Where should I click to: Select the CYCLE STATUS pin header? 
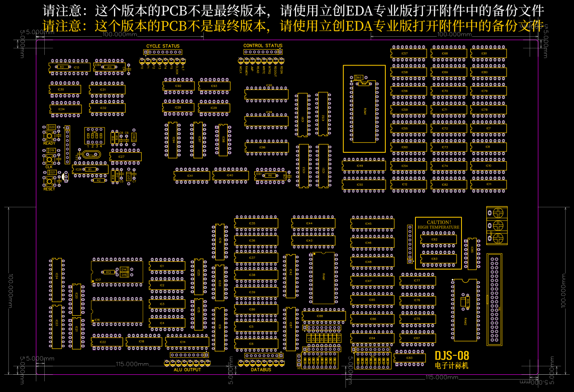163,52
